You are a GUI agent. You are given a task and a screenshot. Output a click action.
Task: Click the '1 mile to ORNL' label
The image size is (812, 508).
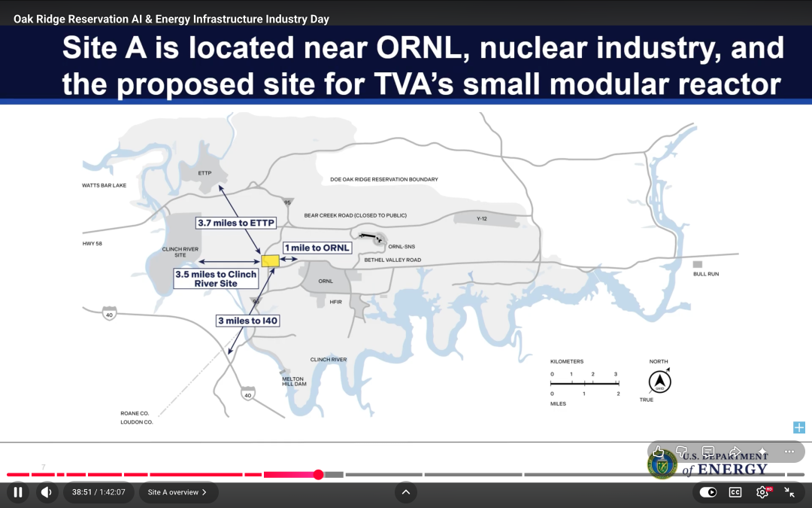tap(317, 248)
